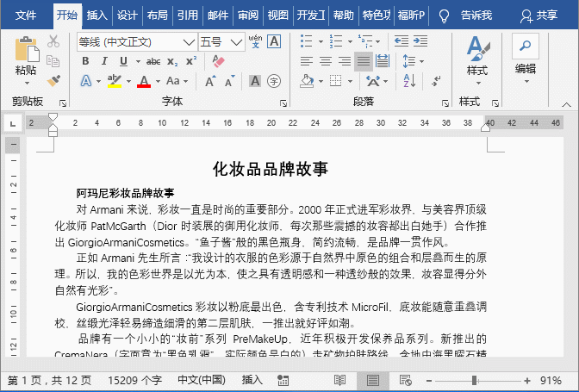
Task: Apply subscript formatting
Action: [172, 61]
